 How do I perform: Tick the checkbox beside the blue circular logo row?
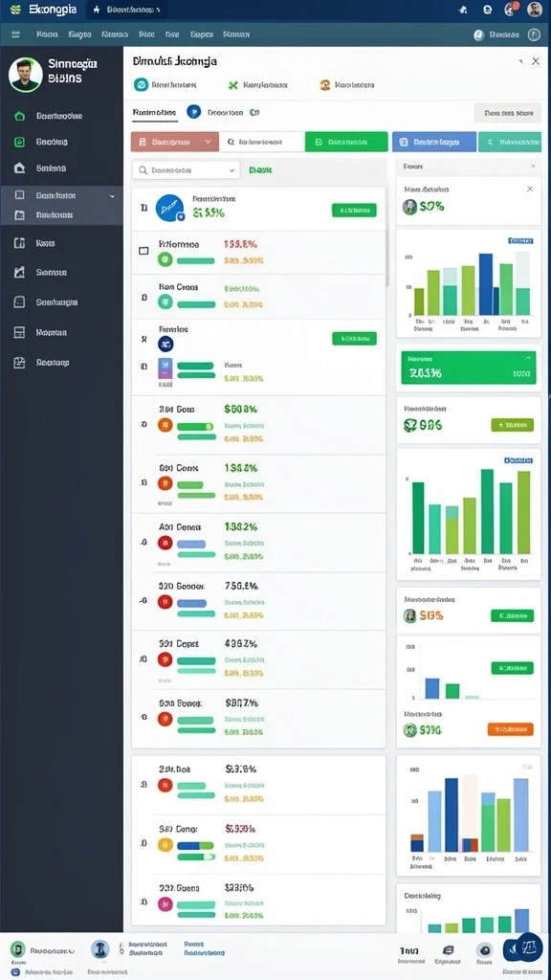pos(143,208)
